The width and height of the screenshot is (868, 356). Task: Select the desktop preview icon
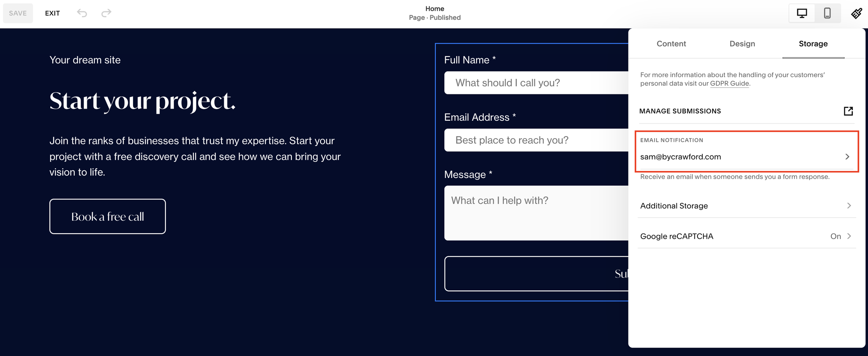(x=802, y=13)
